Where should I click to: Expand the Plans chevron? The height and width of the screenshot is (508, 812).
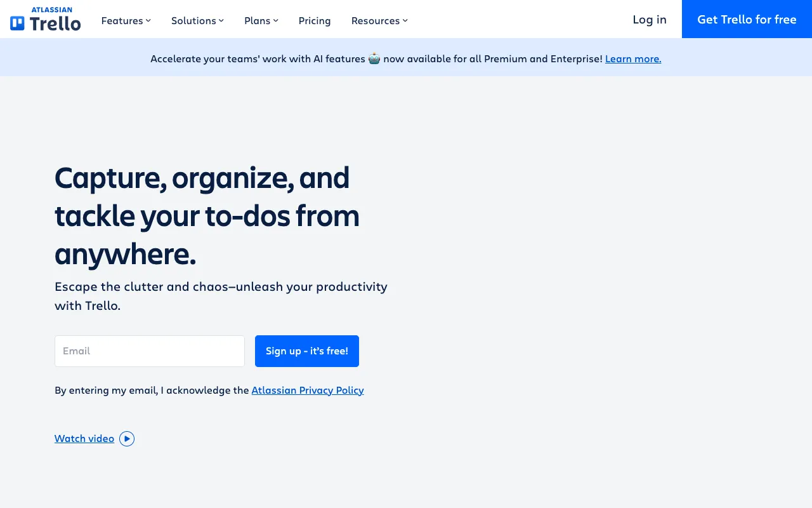click(276, 20)
